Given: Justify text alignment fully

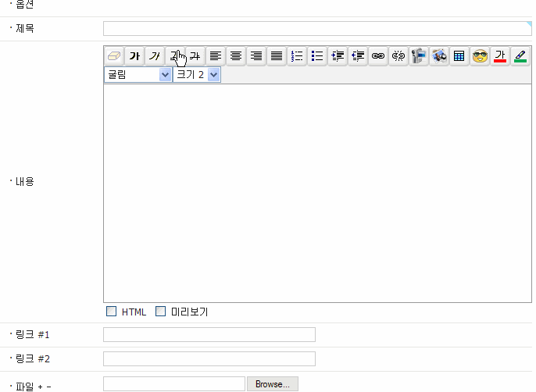Looking at the screenshot, I should click(x=277, y=55).
